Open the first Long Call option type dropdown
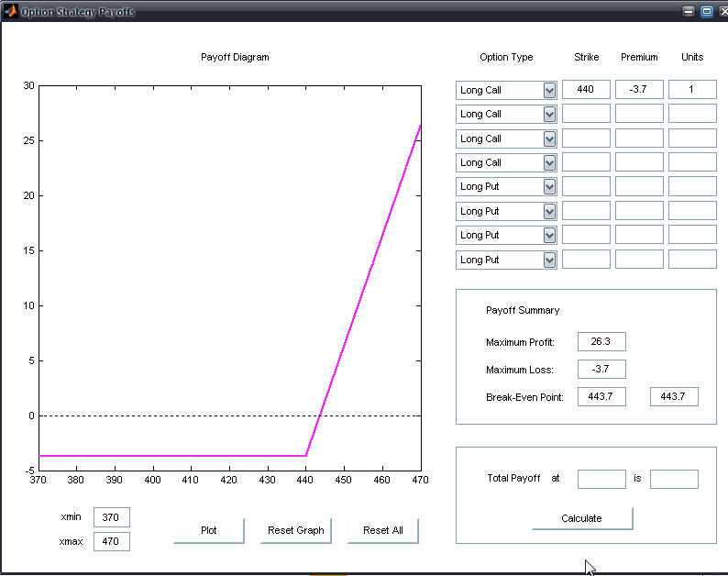The height and width of the screenshot is (576, 728). coord(506,90)
